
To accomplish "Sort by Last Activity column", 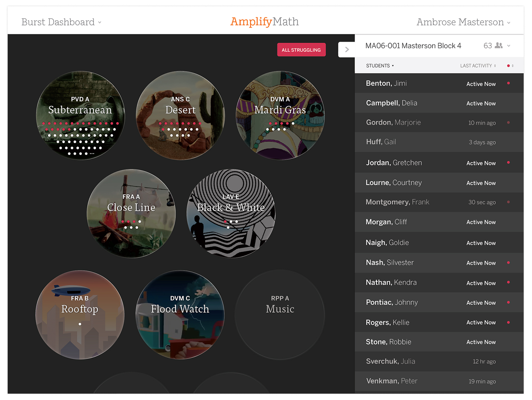I will pyautogui.click(x=478, y=66).
